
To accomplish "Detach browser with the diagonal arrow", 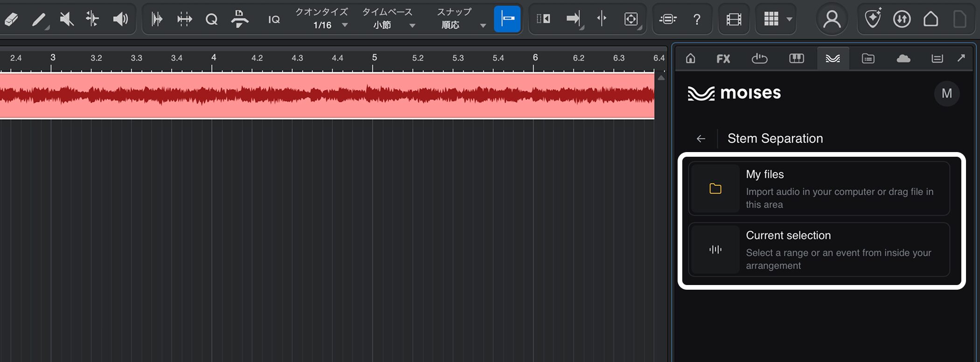I will tap(961, 58).
